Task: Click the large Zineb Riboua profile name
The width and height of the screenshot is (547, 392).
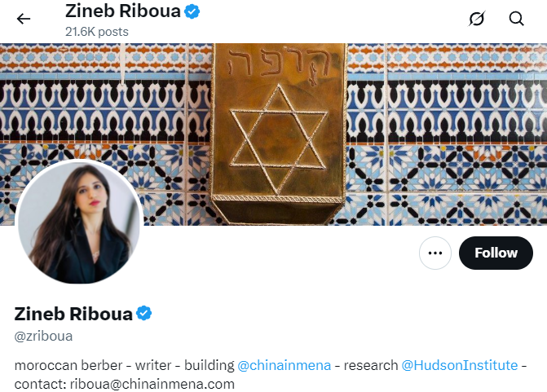Action: click(x=73, y=314)
